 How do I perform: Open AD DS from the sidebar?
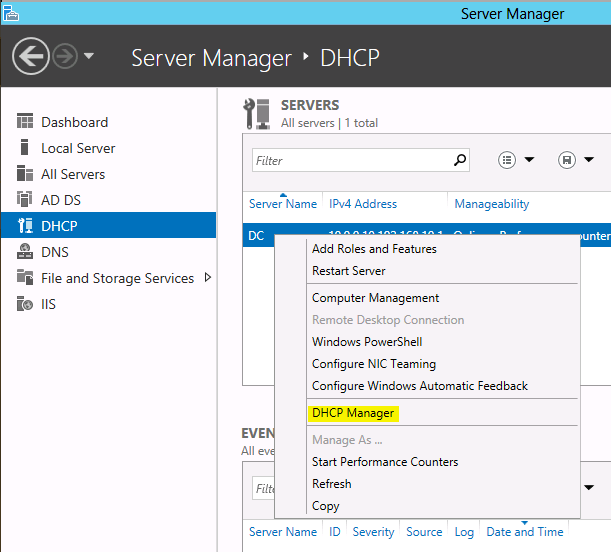25,200
